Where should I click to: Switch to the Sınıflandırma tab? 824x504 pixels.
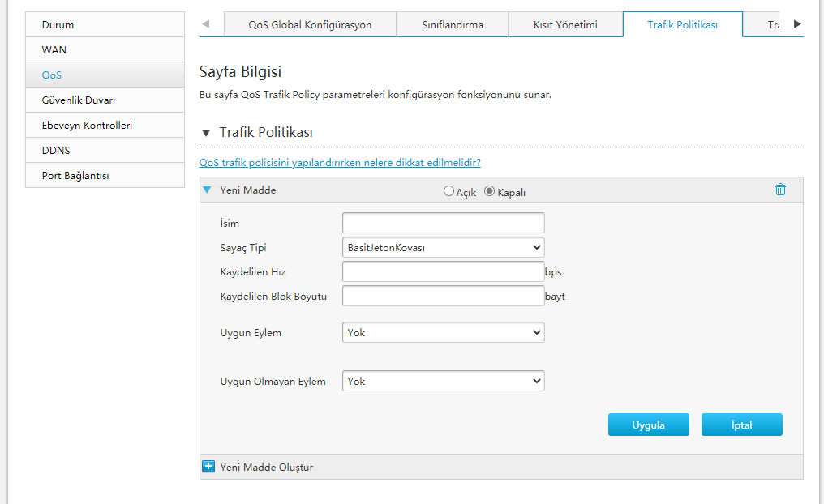click(453, 24)
